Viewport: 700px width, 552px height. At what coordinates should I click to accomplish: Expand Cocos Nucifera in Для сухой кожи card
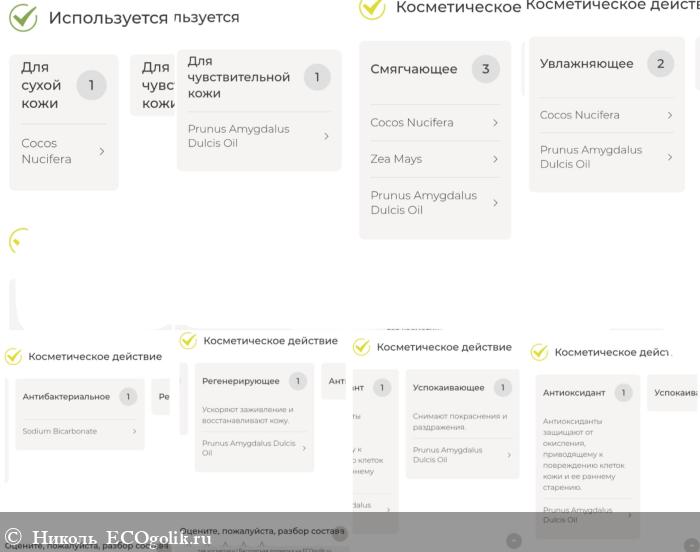(x=101, y=151)
